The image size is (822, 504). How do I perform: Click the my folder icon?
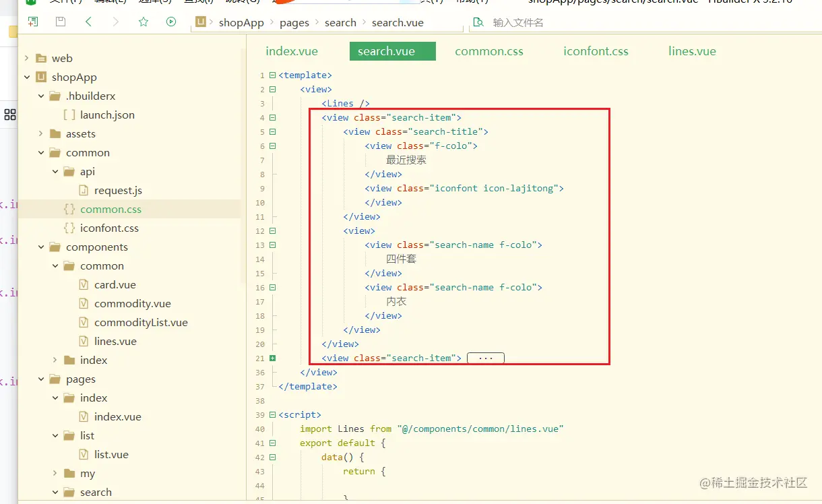tap(69, 473)
